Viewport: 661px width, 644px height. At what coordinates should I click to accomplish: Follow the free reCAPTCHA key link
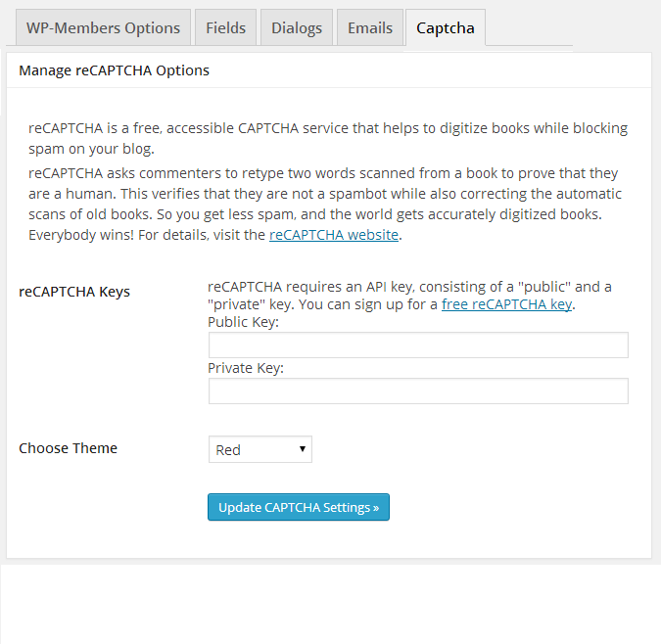click(506, 304)
